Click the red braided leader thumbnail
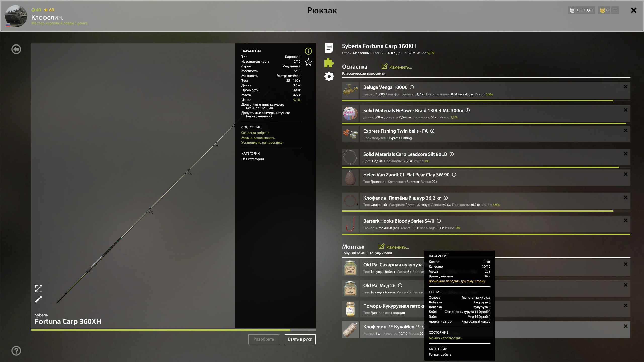Viewport: 644px width, 362px height. pyautogui.click(x=350, y=201)
